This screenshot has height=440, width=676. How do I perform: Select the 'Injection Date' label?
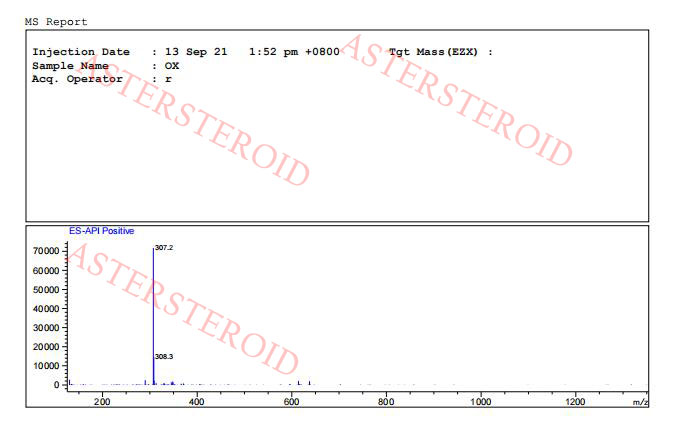pyautogui.click(x=81, y=52)
